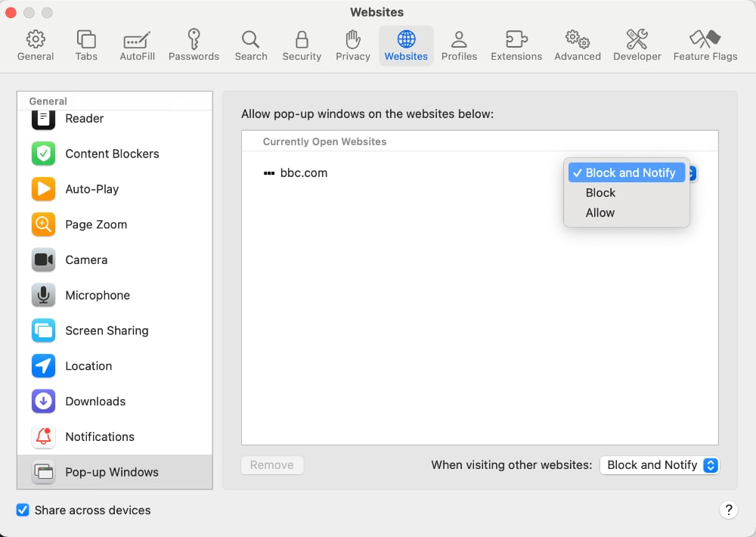Screen dimensions: 756x537
Task: Select the Developer preferences icon
Action: [637, 44]
